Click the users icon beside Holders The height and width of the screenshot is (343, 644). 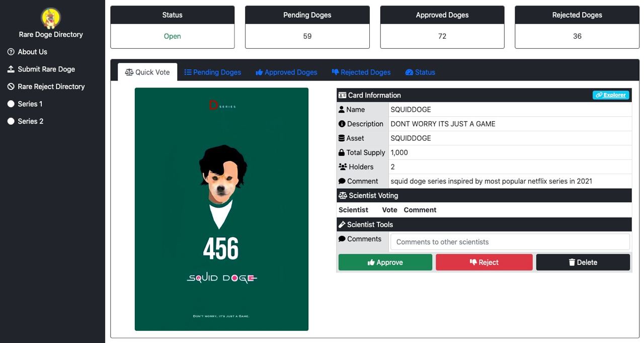click(343, 166)
